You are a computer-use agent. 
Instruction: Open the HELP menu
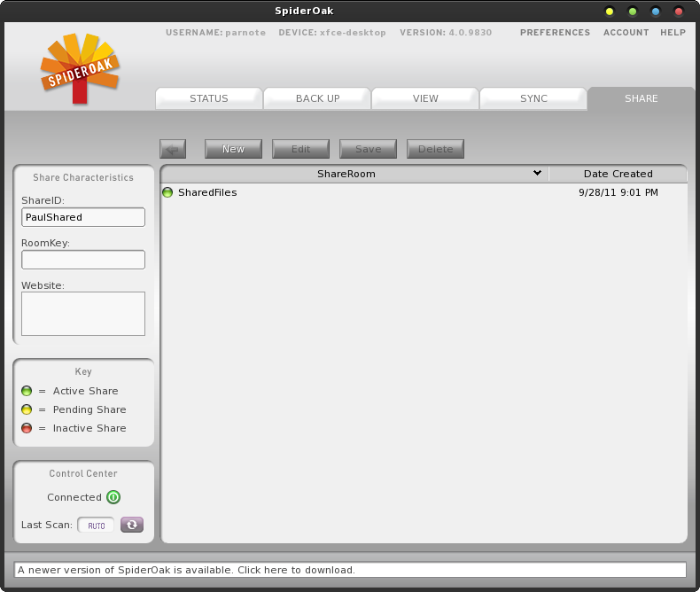[x=673, y=33]
